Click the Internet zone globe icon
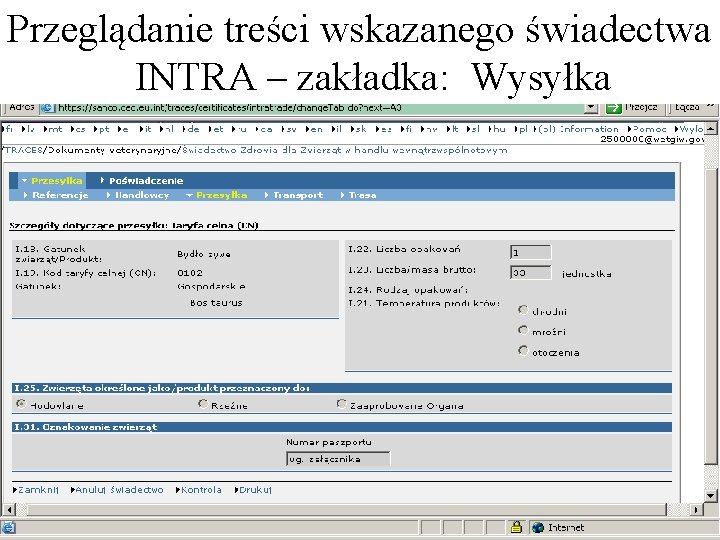 pyautogui.click(x=537, y=527)
